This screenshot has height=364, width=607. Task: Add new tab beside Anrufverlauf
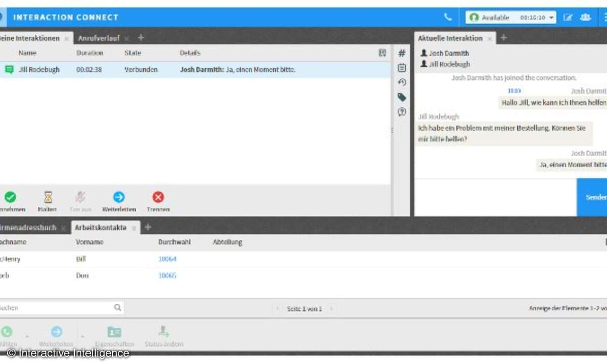click(x=141, y=38)
